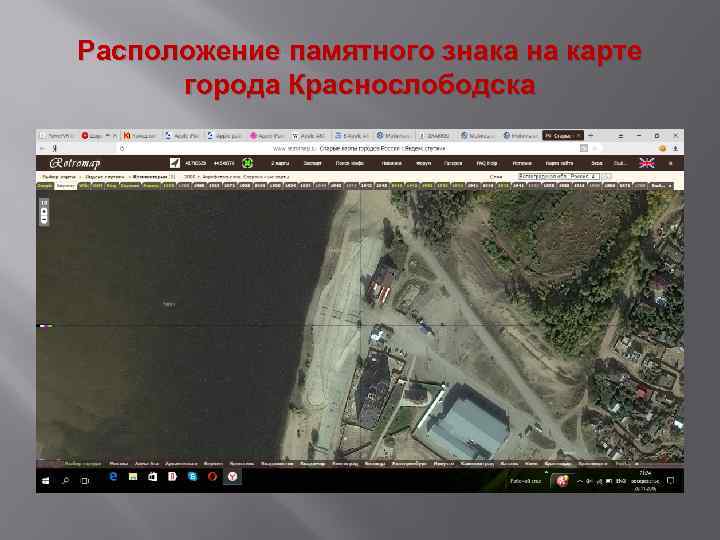Click the taskbar clock
Image resolution: width=720 pixels, height=540 pixels.
point(645,481)
